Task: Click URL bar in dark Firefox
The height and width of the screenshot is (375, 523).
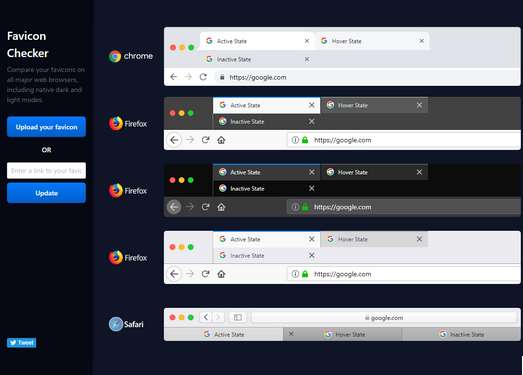Action: pyautogui.click(x=404, y=207)
